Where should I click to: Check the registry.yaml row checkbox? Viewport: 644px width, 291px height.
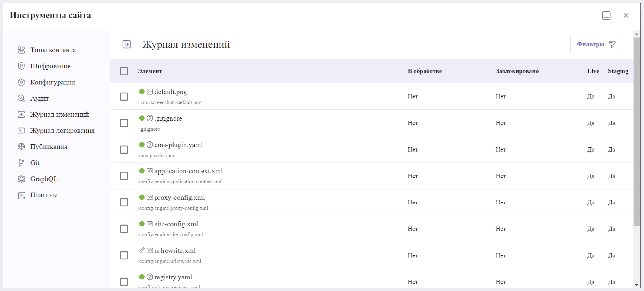pos(124,282)
